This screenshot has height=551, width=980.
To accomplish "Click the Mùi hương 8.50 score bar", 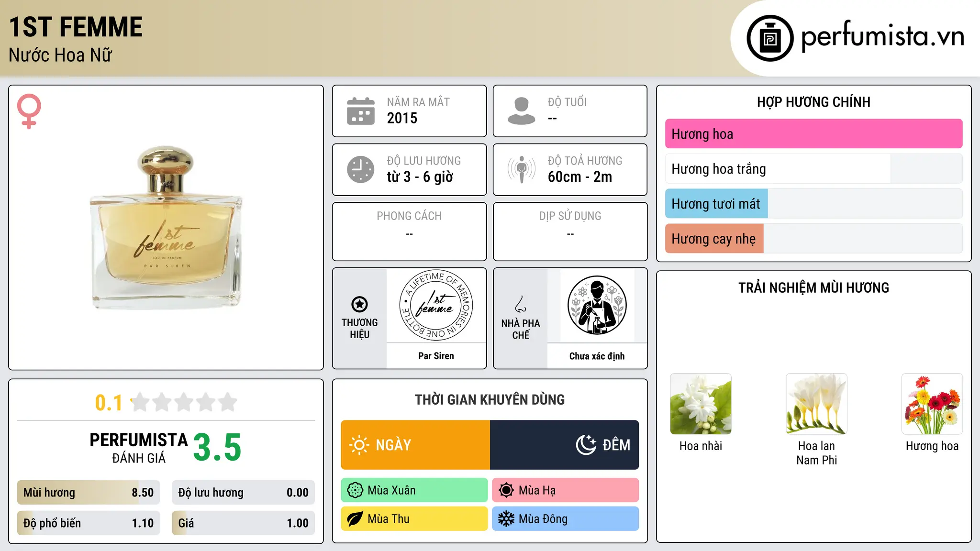I will pyautogui.click(x=89, y=493).
